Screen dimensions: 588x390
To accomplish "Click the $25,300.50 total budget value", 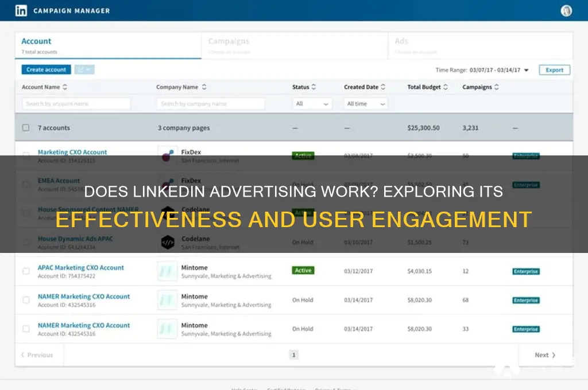I will tap(423, 128).
